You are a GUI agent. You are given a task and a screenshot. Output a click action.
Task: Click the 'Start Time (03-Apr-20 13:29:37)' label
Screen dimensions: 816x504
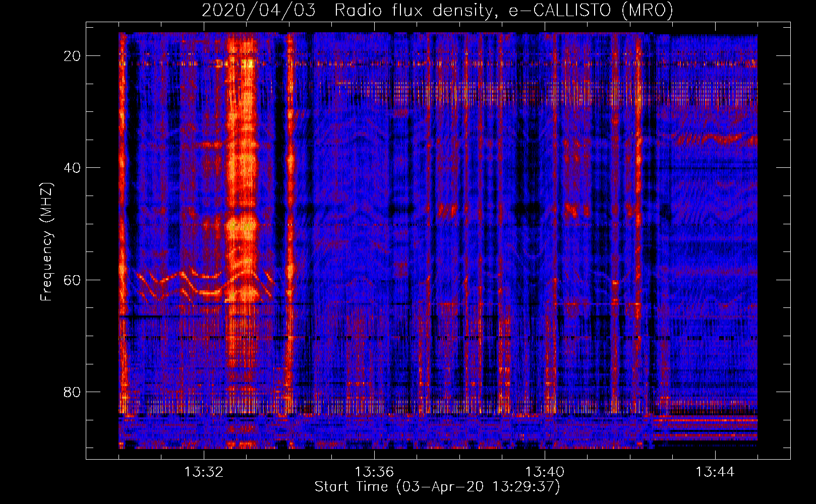coord(437,487)
